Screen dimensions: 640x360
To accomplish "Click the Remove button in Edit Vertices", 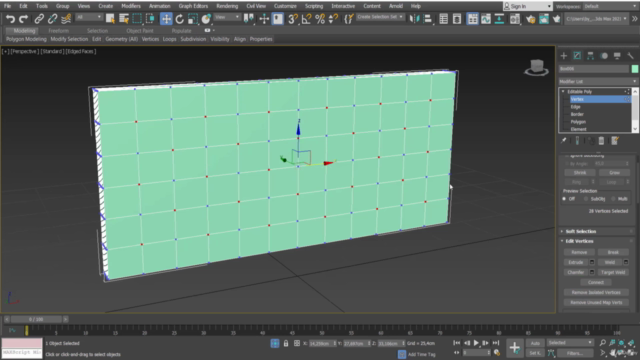I will coord(579,252).
